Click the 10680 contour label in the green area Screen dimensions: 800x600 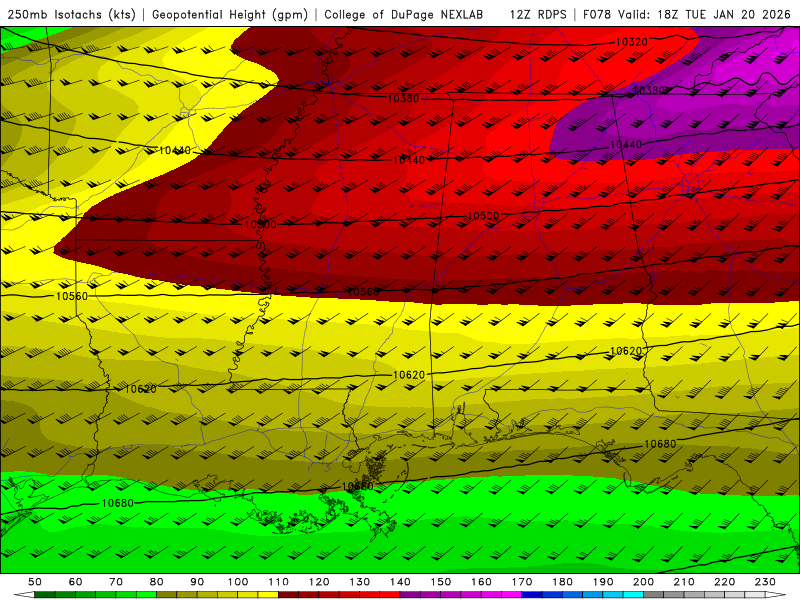(x=118, y=503)
